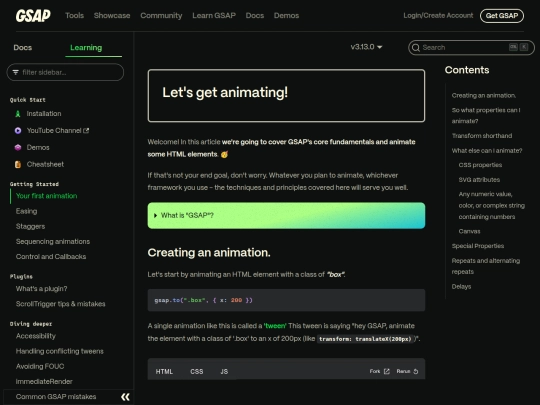The image size is (540, 405).
Task: Click the Get GSAP button
Action: pos(502,15)
